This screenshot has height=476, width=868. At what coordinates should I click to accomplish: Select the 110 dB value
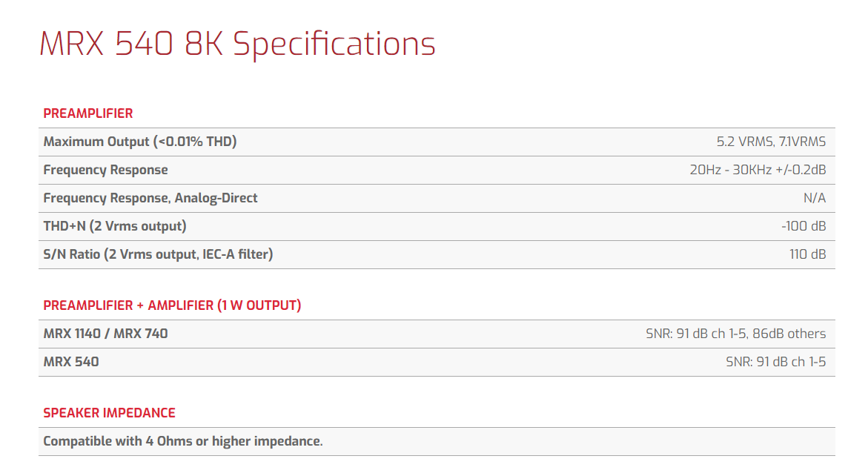coord(807,254)
